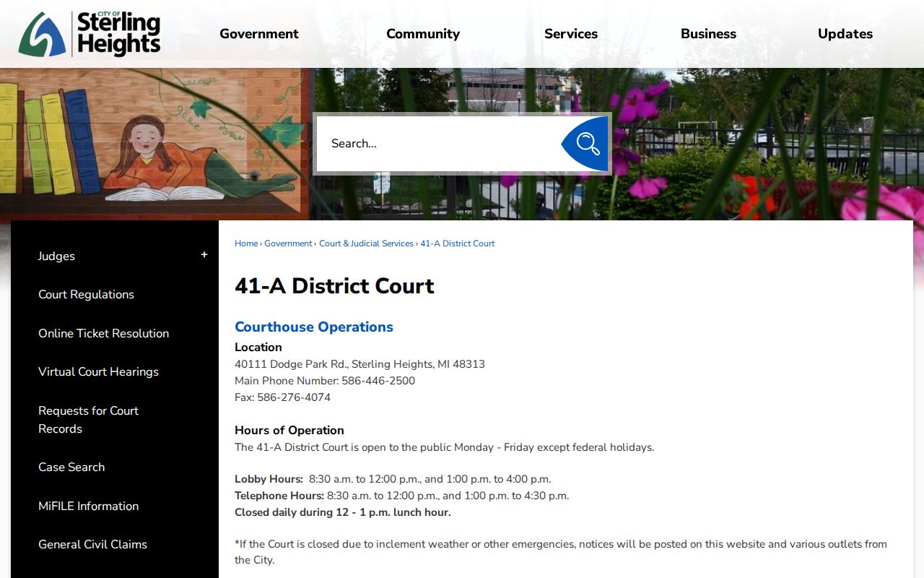924x578 pixels.
Task: Go to Court Regulations page
Action: 86,295
